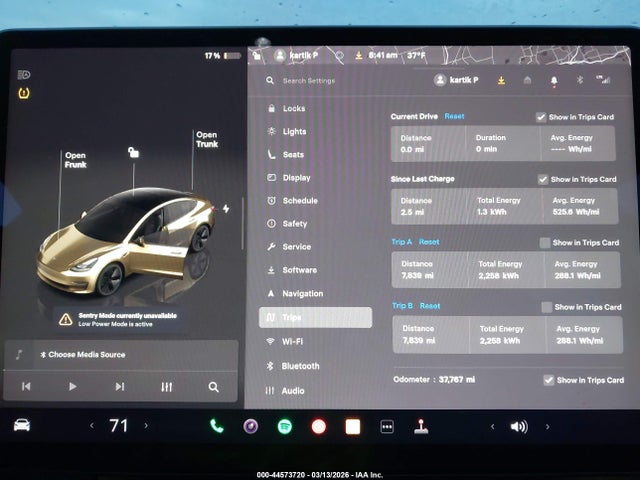Open the audio equalizer icon
Viewport: 640px width, 480px height.
(167, 387)
